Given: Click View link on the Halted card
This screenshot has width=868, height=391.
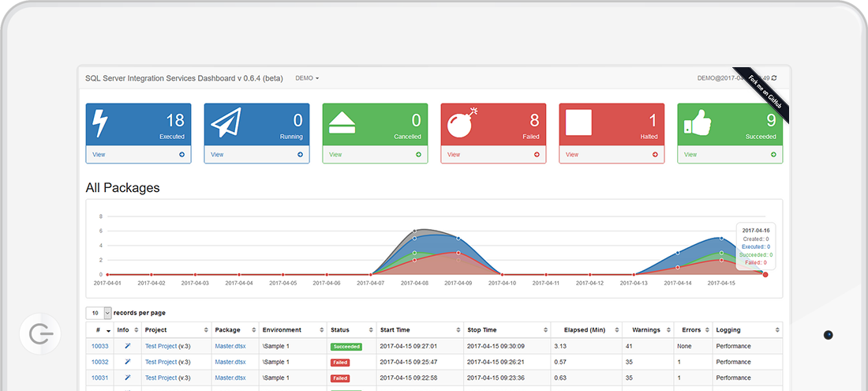Looking at the screenshot, I should [x=572, y=155].
